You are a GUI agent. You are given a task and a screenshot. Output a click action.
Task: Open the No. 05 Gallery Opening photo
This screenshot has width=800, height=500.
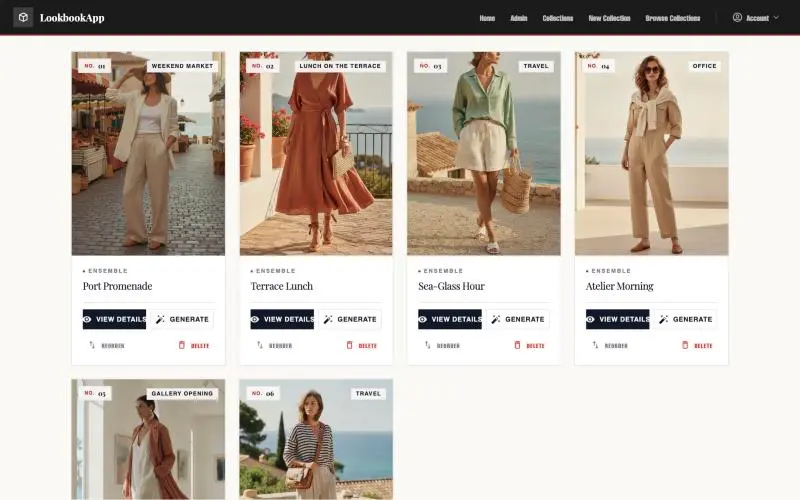pyautogui.click(x=148, y=439)
